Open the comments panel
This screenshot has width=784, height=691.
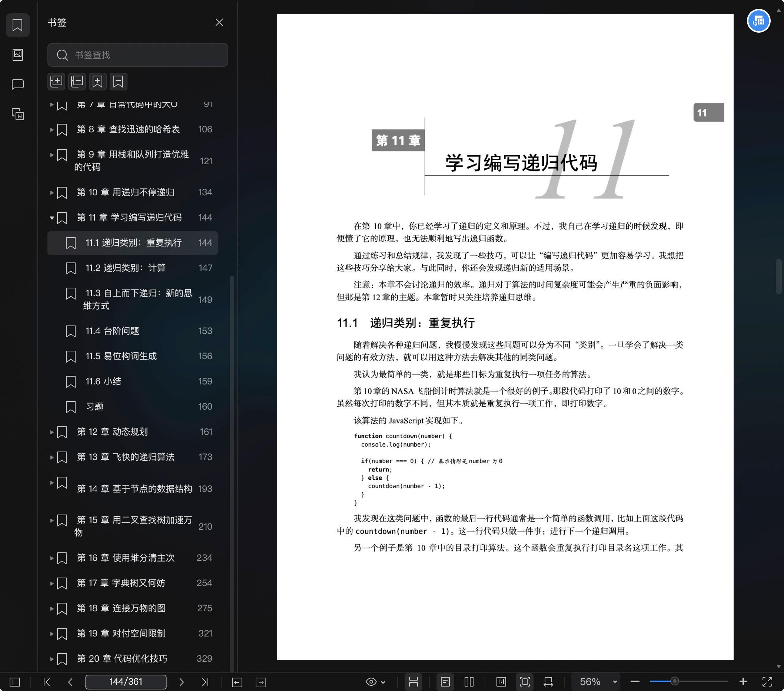tap(17, 85)
